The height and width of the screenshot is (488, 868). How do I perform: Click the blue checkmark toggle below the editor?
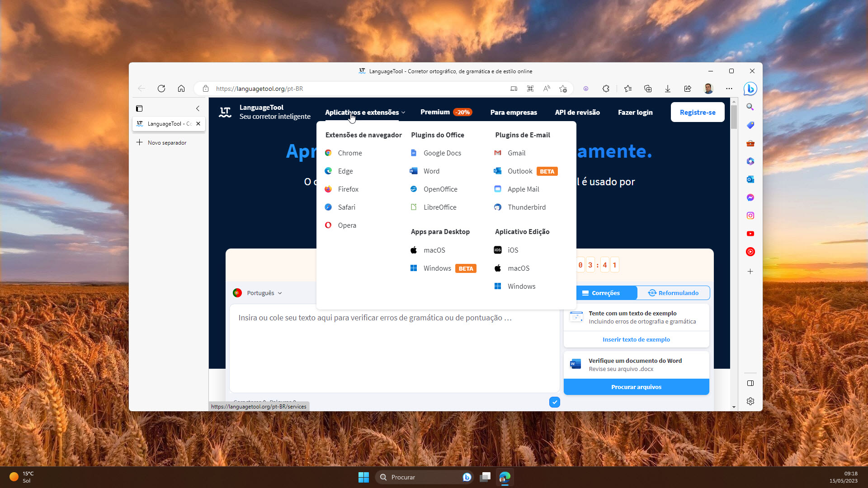[554, 402]
